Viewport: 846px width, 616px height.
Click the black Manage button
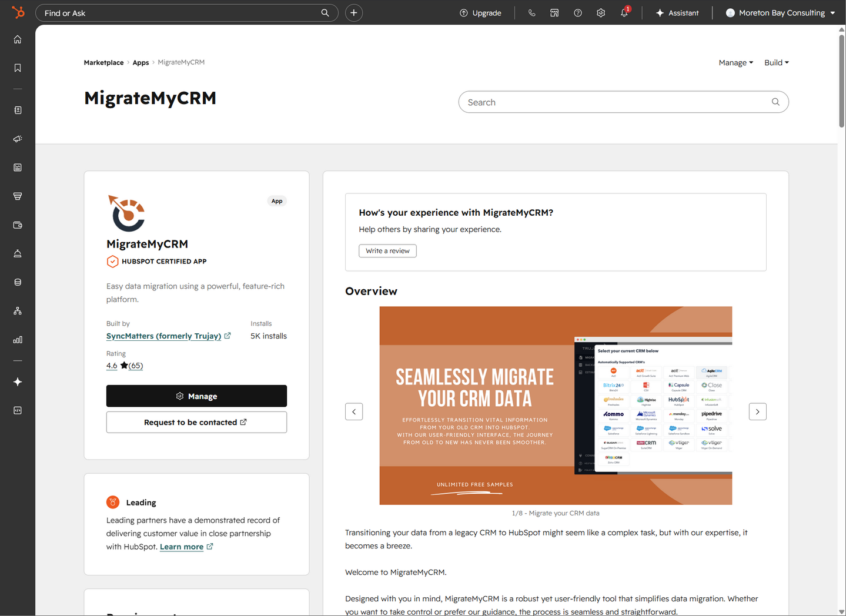click(196, 396)
